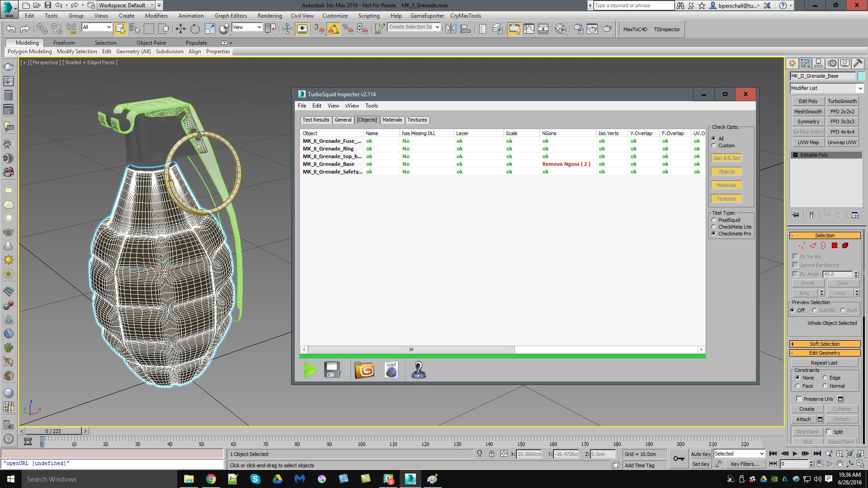Export the html report icon
Viewport: 868px width, 488px height.
pyautogui.click(x=391, y=370)
